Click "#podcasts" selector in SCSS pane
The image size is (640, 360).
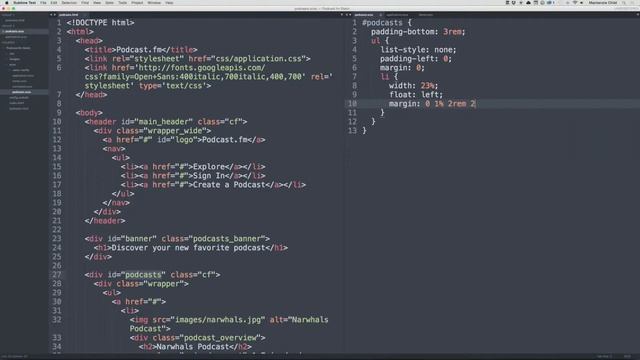[x=382, y=23]
